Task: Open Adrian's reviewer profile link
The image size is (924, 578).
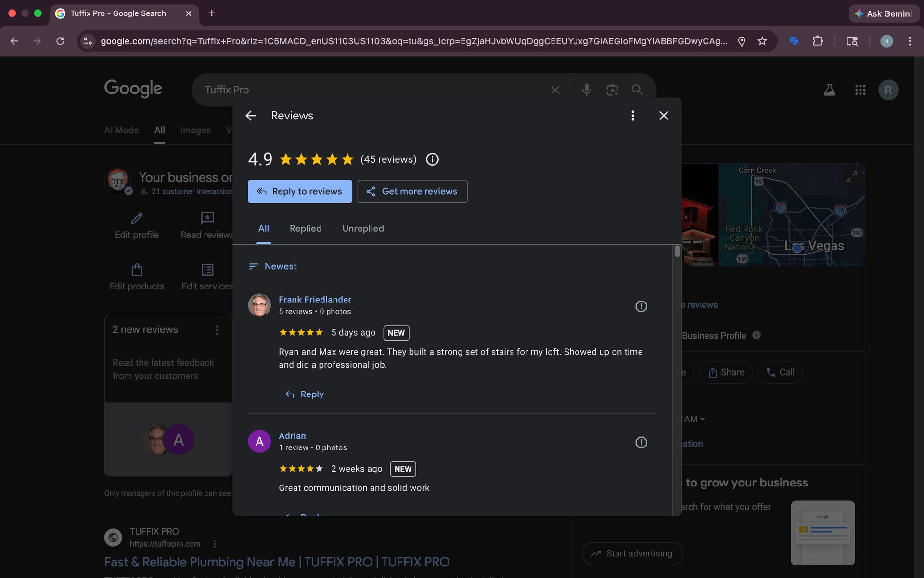Action: (292, 435)
